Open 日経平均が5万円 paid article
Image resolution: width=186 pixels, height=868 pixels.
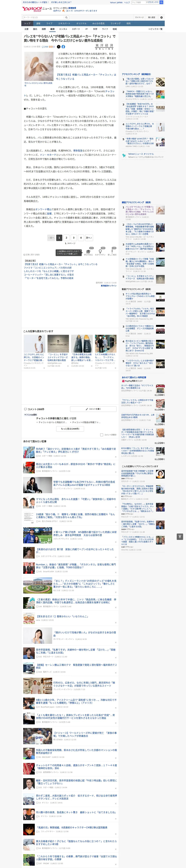tap(138, 416)
